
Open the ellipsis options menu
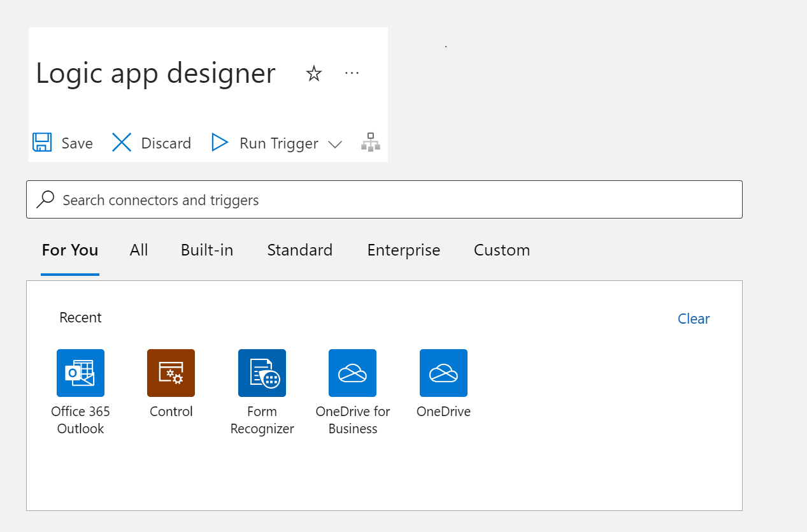click(352, 73)
